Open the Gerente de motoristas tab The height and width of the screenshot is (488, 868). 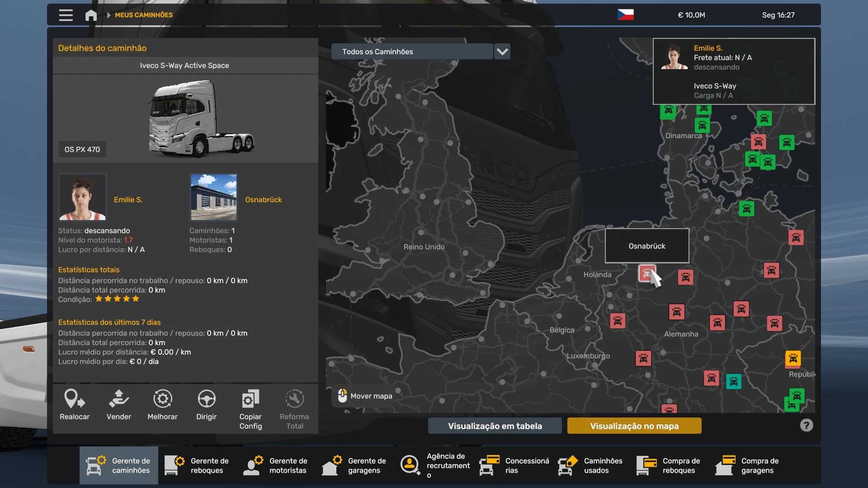click(x=276, y=466)
